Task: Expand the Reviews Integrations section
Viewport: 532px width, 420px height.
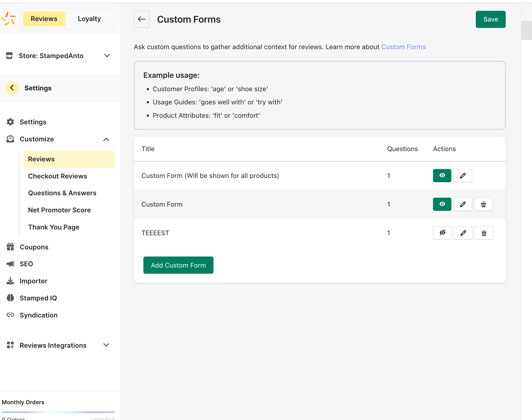Action: tap(106, 345)
